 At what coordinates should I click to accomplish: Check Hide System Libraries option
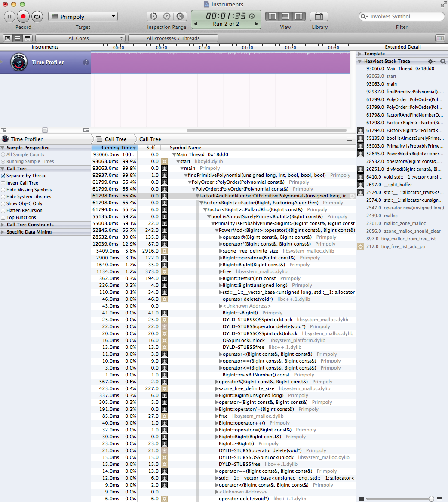(x=3, y=197)
